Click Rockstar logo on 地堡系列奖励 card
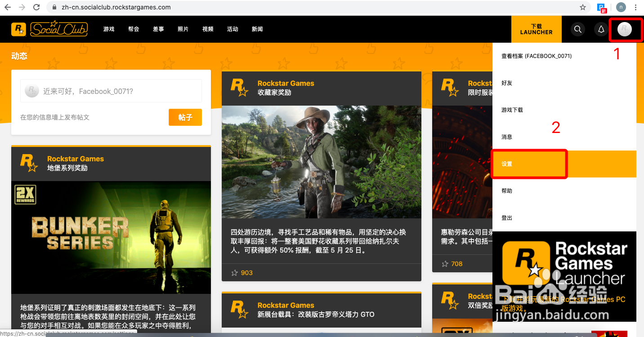 [29, 163]
